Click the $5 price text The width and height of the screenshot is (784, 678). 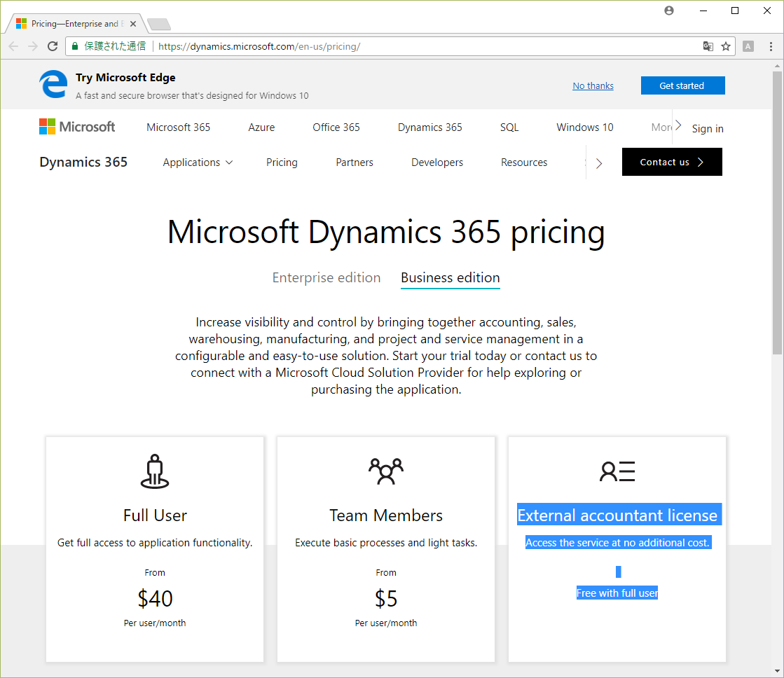pyautogui.click(x=386, y=598)
